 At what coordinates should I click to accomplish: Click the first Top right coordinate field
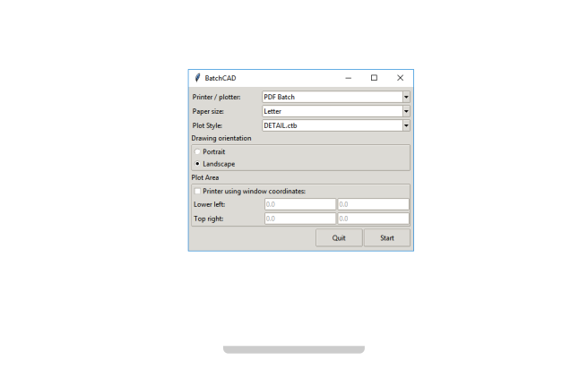click(x=299, y=219)
